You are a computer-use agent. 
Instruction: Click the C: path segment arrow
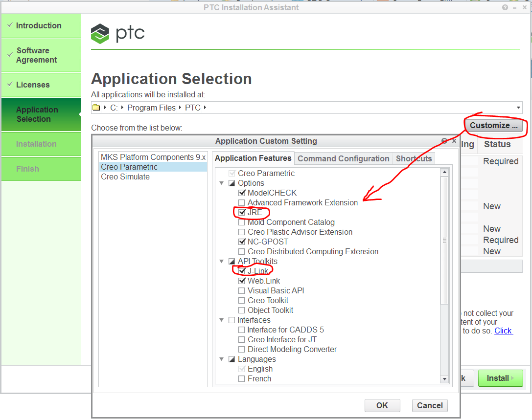pos(122,108)
